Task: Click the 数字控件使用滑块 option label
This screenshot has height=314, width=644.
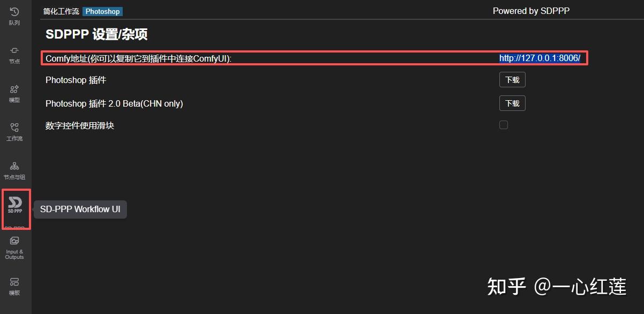Action: coord(80,125)
